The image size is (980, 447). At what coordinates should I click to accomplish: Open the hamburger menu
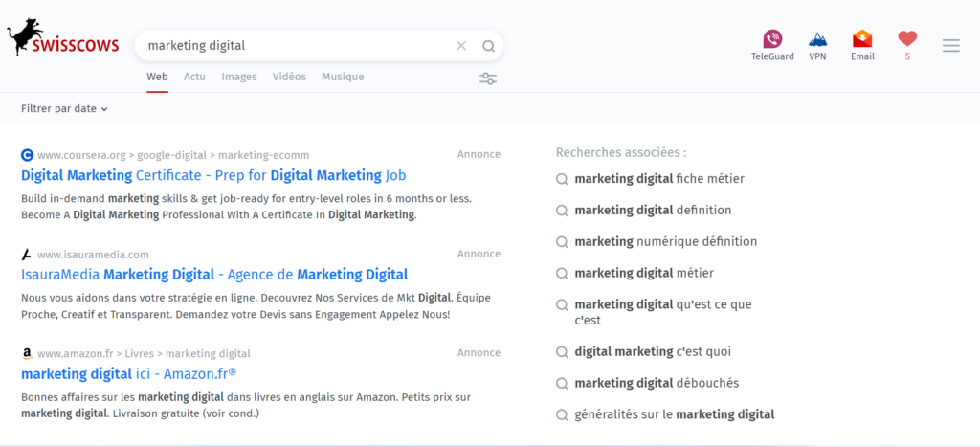950,46
